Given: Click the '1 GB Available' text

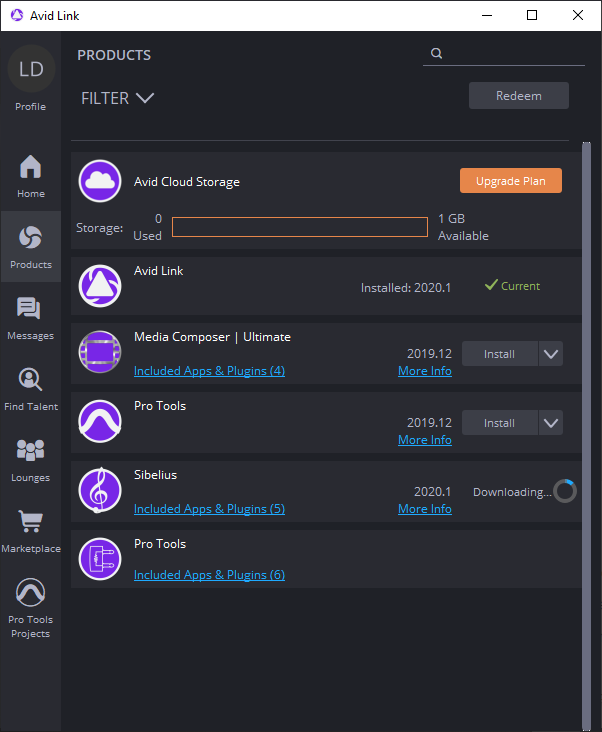Looking at the screenshot, I should pos(463,227).
